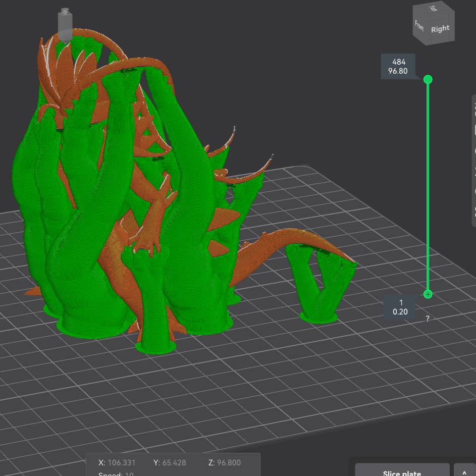Screen dimensions: 476x476
Task: Click the gray nozzle marker above the model
Action: point(65,25)
